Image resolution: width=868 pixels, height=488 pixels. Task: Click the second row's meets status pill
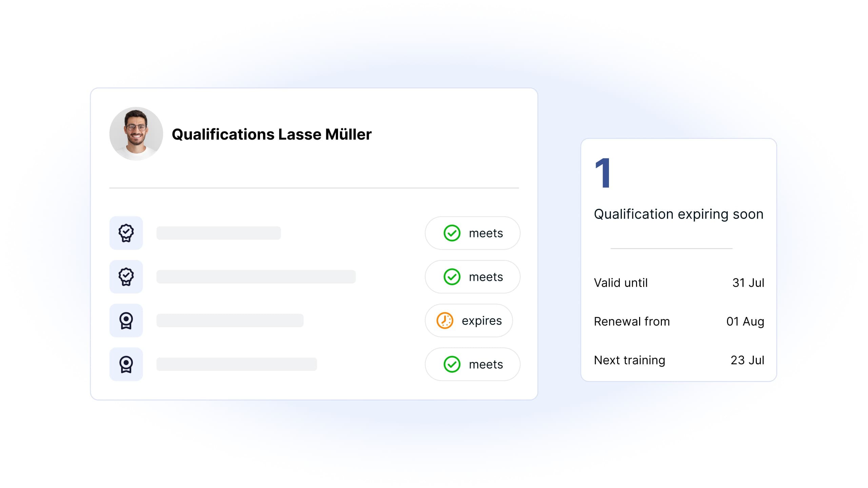(x=472, y=277)
